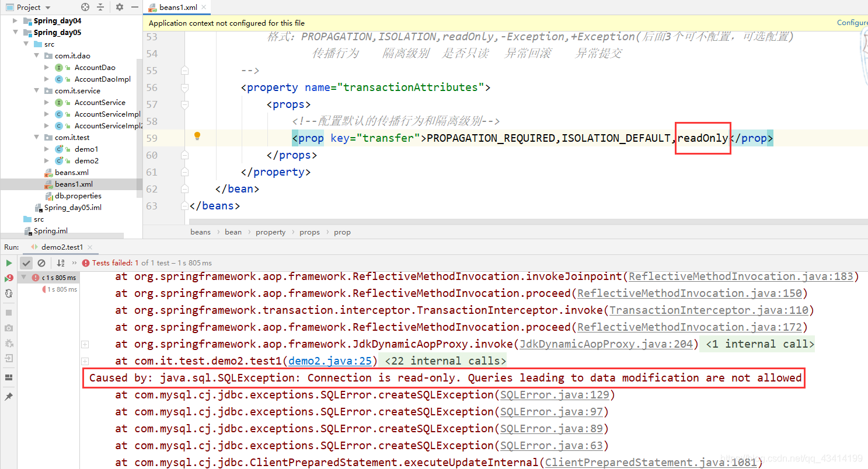Viewport: 868px width, 469px height.
Task: Click the exit/import door icon in Run sidebar
Action: click(9, 358)
